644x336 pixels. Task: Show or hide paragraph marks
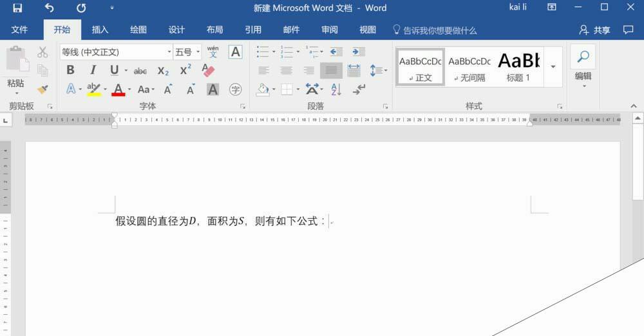click(359, 89)
